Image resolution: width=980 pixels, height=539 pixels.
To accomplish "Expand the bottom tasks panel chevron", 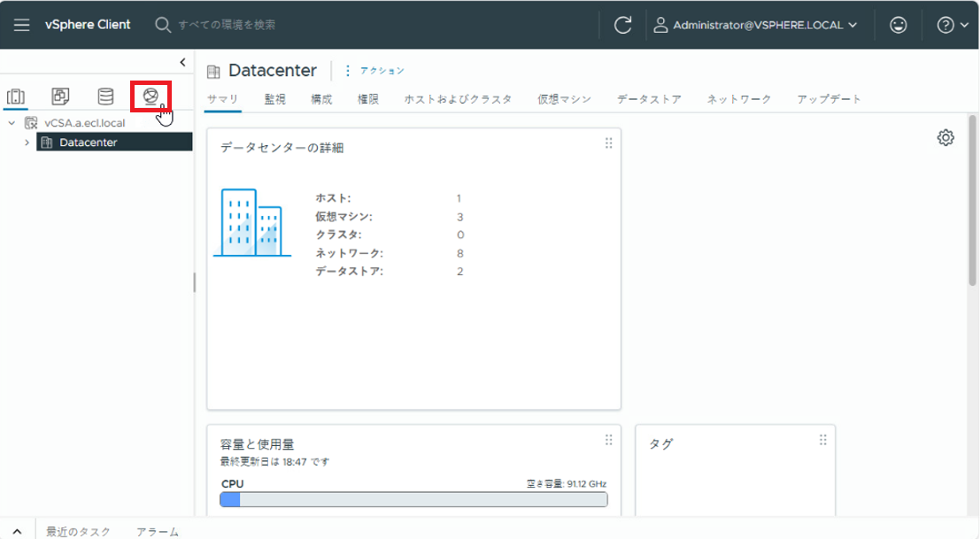I will pyautogui.click(x=17, y=531).
